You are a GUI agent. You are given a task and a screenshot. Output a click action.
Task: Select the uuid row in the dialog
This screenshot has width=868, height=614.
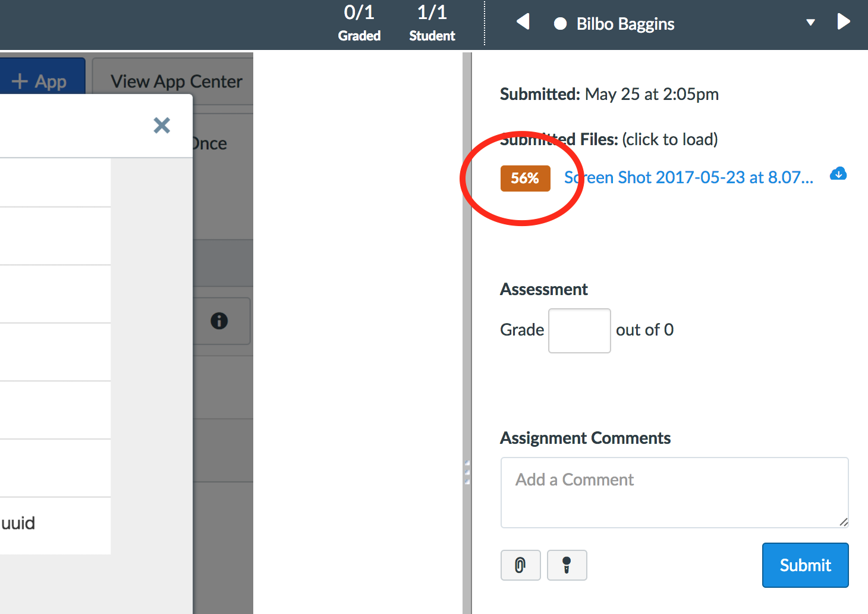coord(55,524)
